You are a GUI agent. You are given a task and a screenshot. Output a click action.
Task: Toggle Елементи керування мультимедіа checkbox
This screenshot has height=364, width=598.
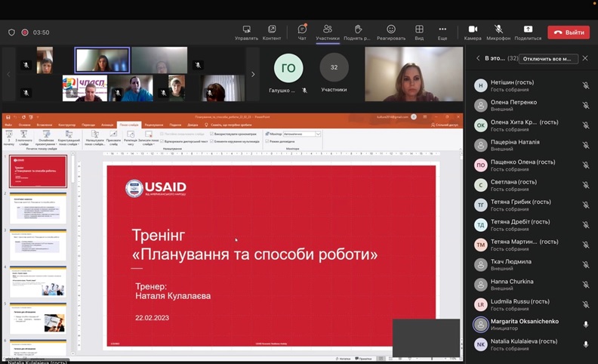tap(211, 141)
